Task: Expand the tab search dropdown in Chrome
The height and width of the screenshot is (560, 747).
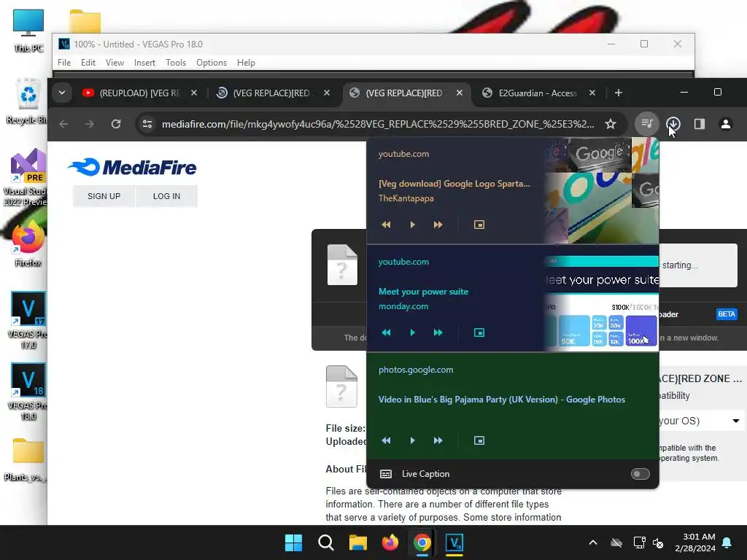Action: pos(62,93)
